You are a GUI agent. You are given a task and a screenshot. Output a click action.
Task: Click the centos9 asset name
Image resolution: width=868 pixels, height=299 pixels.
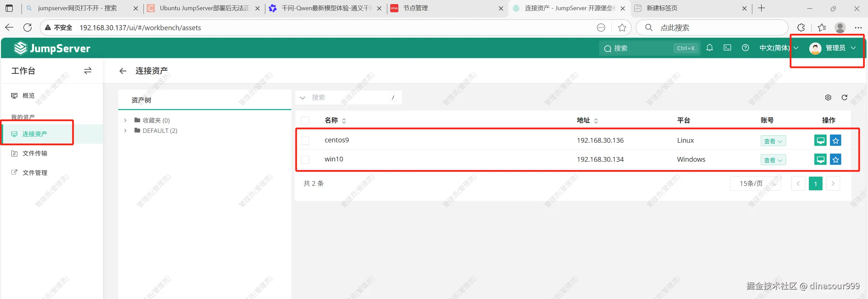point(337,140)
